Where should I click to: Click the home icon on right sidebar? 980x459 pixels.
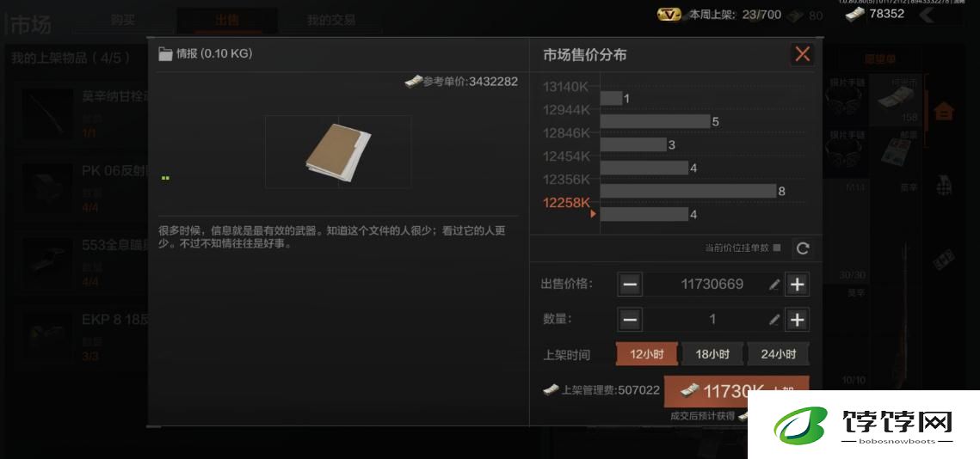tap(944, 111)
